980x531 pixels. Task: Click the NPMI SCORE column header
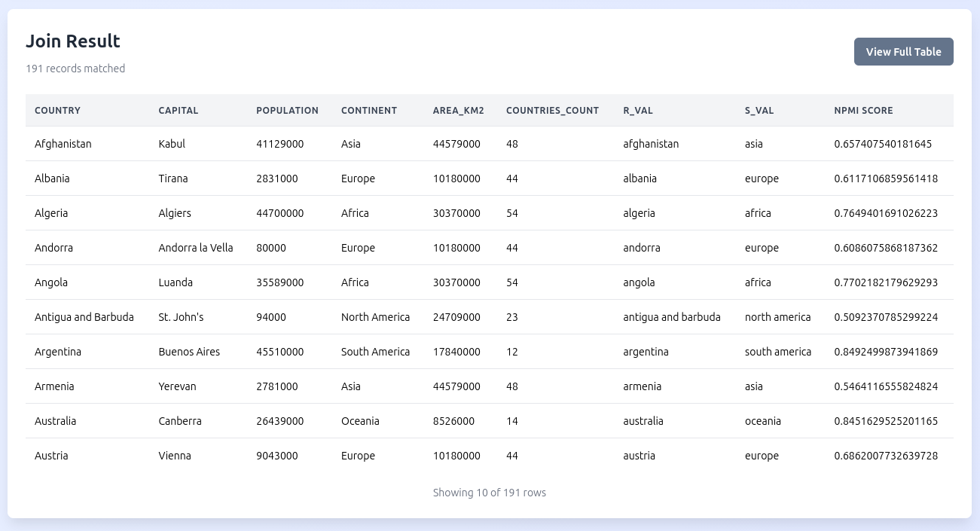point(863,111)
